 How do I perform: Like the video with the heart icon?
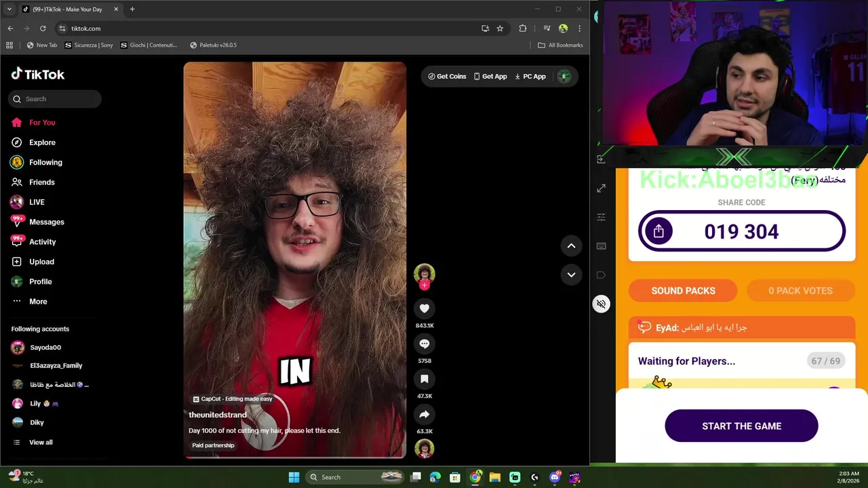[425, 308]
